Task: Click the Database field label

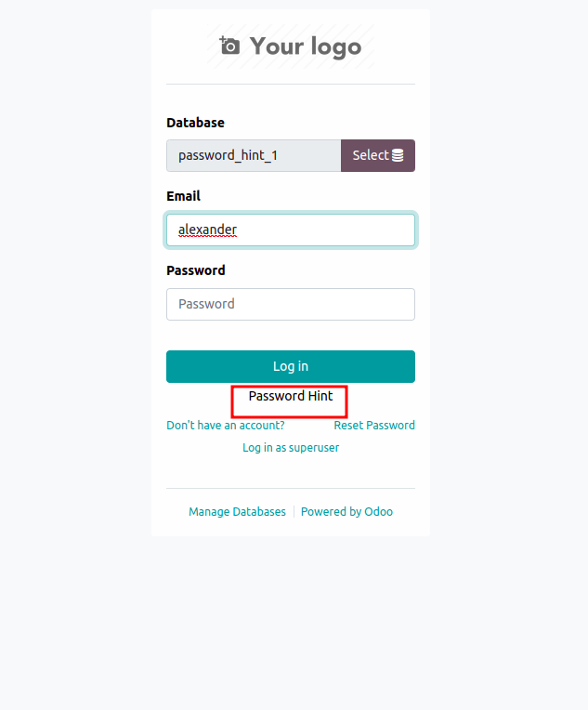Action: [195, 123]
